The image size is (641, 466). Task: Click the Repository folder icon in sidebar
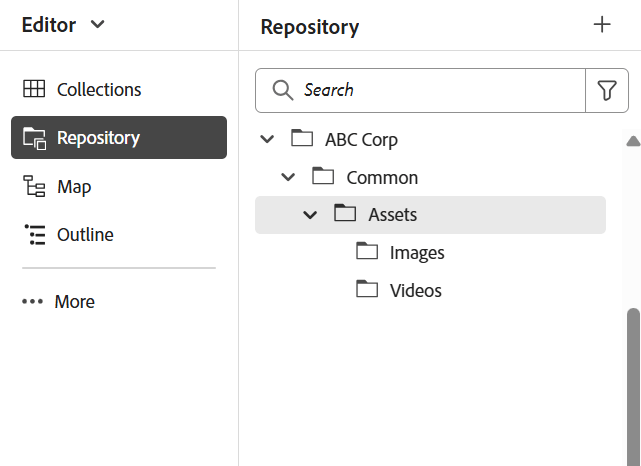[x=34, y=138]
